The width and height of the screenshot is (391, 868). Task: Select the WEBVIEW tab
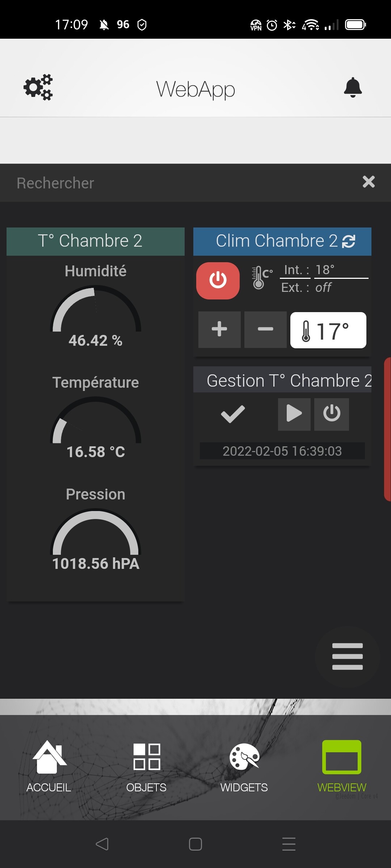(x=342, y=767)
